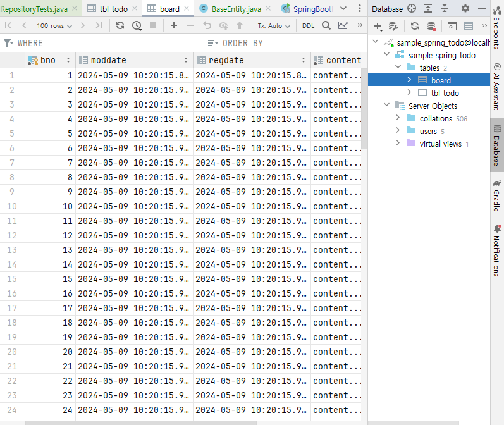Expand the users folder
Image resolution: width=504 pixels, height=425 pixels.
398,130
